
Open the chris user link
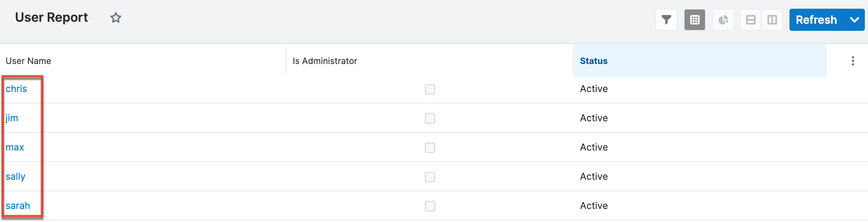pos(16,89)
